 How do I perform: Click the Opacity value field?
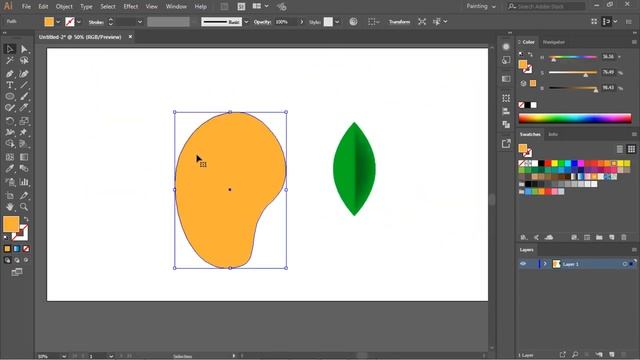tap(286, 22)
